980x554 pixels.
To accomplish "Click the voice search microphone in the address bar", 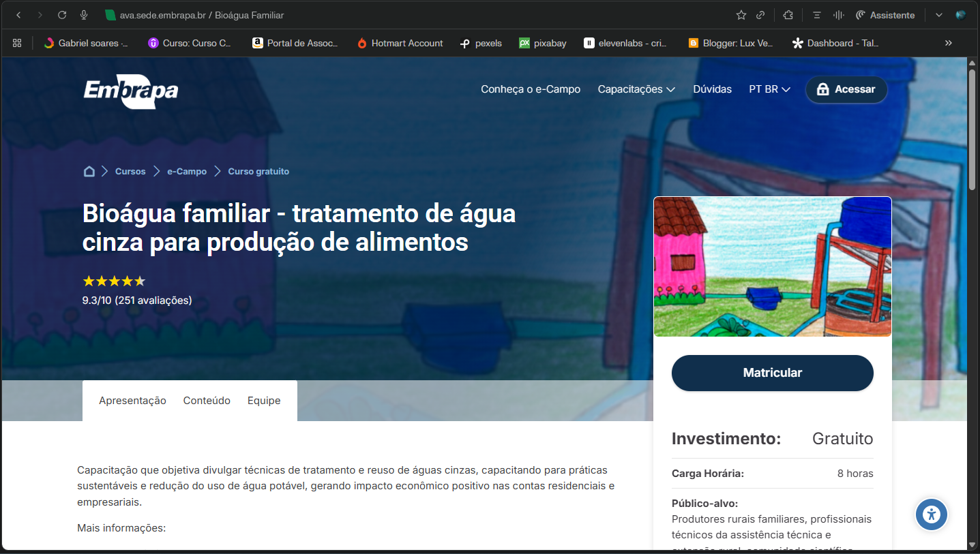I will pyautogui.click(x=84, y=14).
